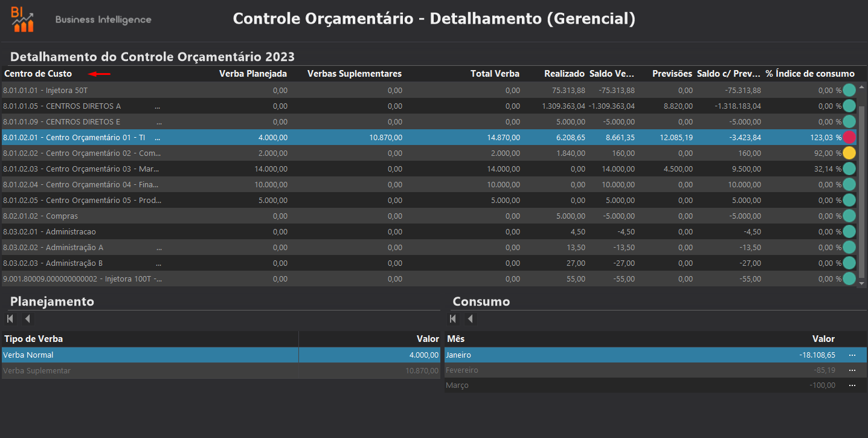Select Verba Normal in Planejamento table
This screenshot has width=868, height=438.
click(x=221, y=355)
